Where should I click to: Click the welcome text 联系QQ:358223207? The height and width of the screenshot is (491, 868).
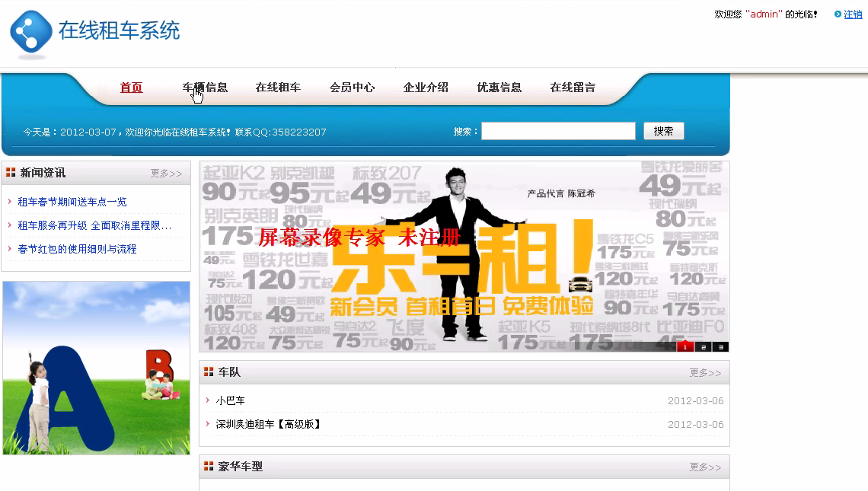[281, 132]
